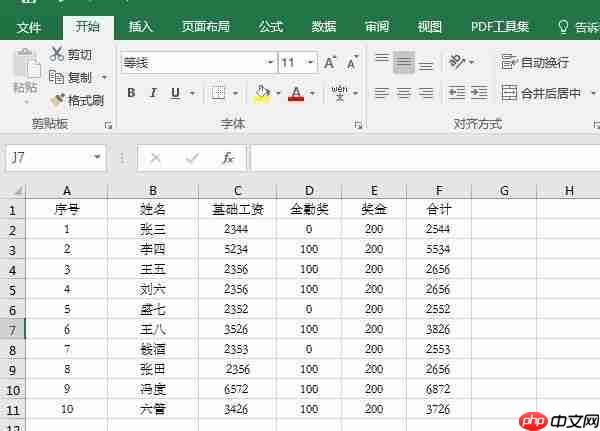Viewport: 600px width, 431px height.
Task: Click the formula confirm checkmark icon
Action: coord(192,157)
